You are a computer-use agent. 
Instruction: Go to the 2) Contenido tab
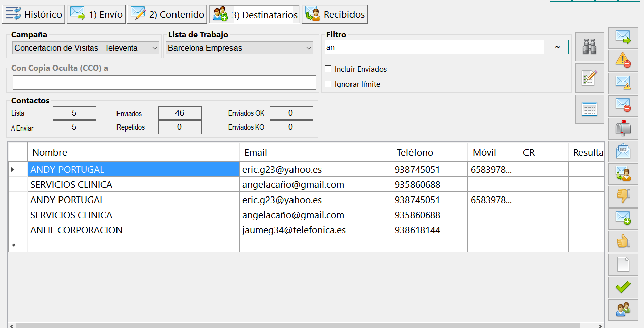click(x=167, y=15)
